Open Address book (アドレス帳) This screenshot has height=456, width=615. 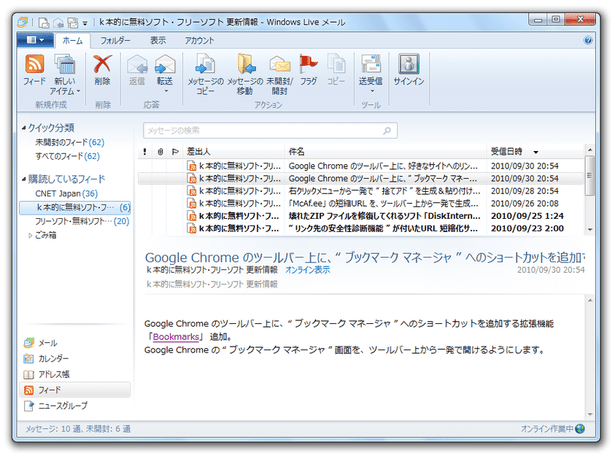click(47, 374)
